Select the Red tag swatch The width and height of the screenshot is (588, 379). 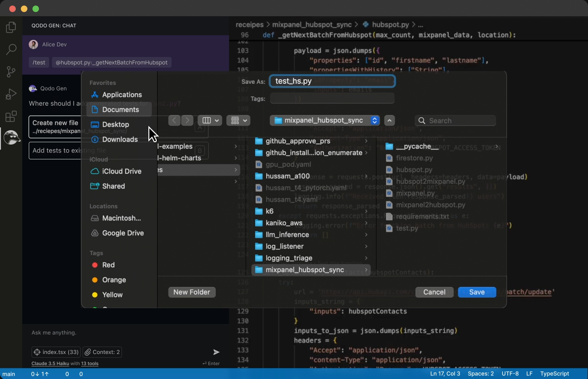[94, 265]
